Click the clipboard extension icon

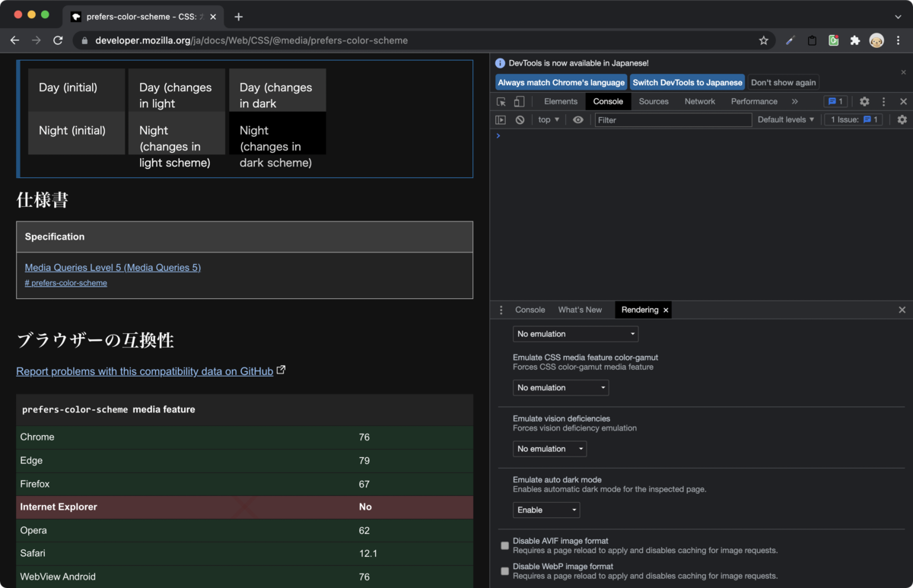812,40
